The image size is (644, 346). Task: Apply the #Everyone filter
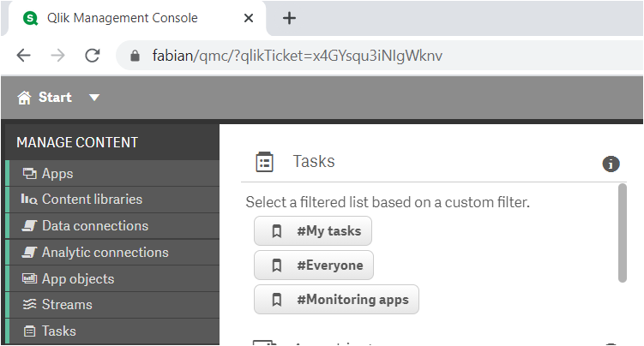tap(314, 265)
